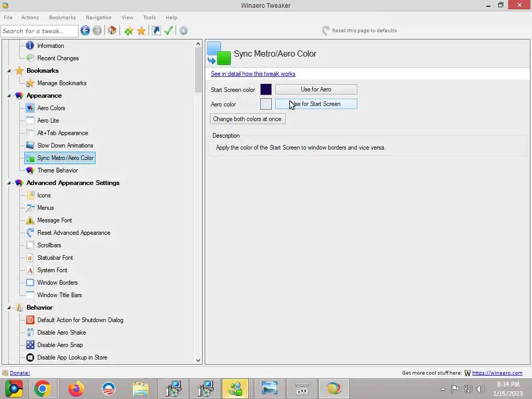
Task: Open the https://winaero.com link
Action: coord(497,373)
